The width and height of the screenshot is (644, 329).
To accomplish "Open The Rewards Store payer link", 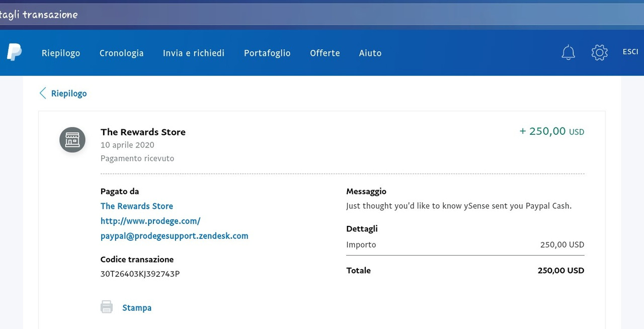I will [x=137, y=206].
